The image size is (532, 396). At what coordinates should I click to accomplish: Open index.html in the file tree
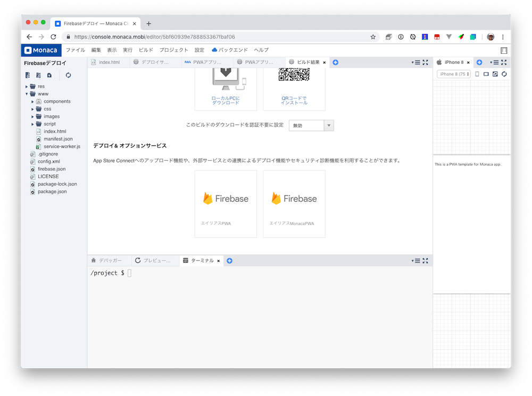click(55, 131)
